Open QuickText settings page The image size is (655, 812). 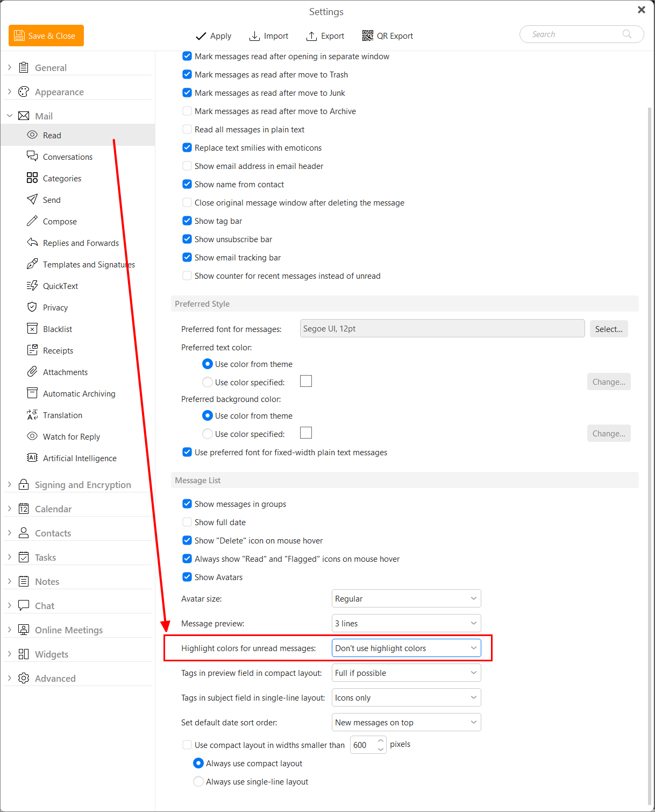click(x=60, y=286)
